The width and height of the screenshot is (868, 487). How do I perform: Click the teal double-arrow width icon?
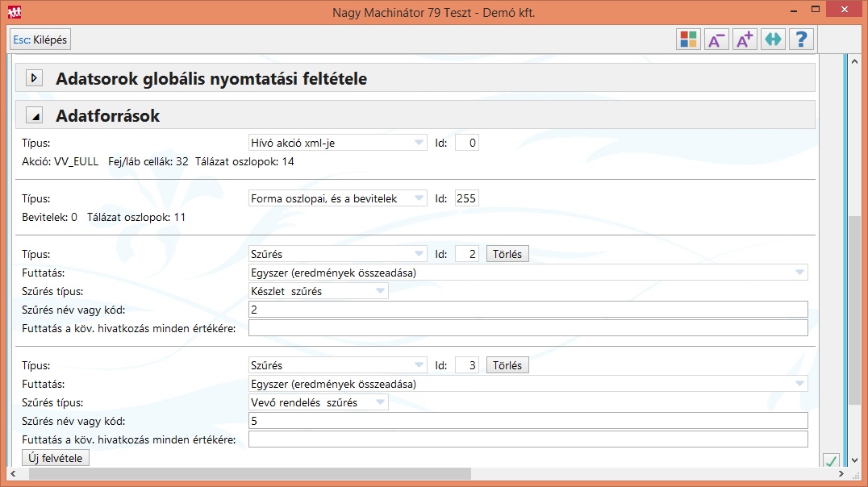[x=773, y=40]
